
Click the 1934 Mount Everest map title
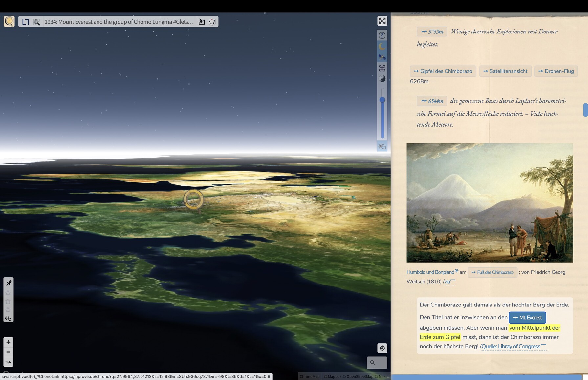click(x=119, y=22)
